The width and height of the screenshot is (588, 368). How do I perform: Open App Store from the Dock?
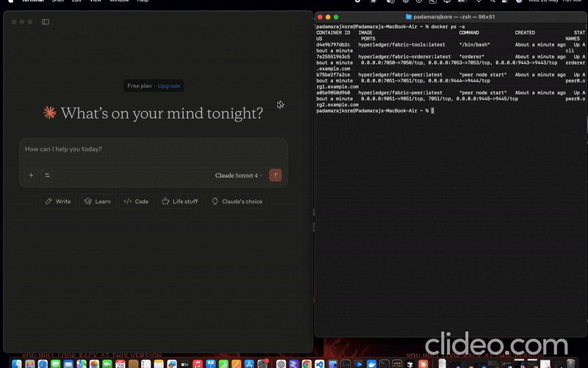tap(249, 364)
